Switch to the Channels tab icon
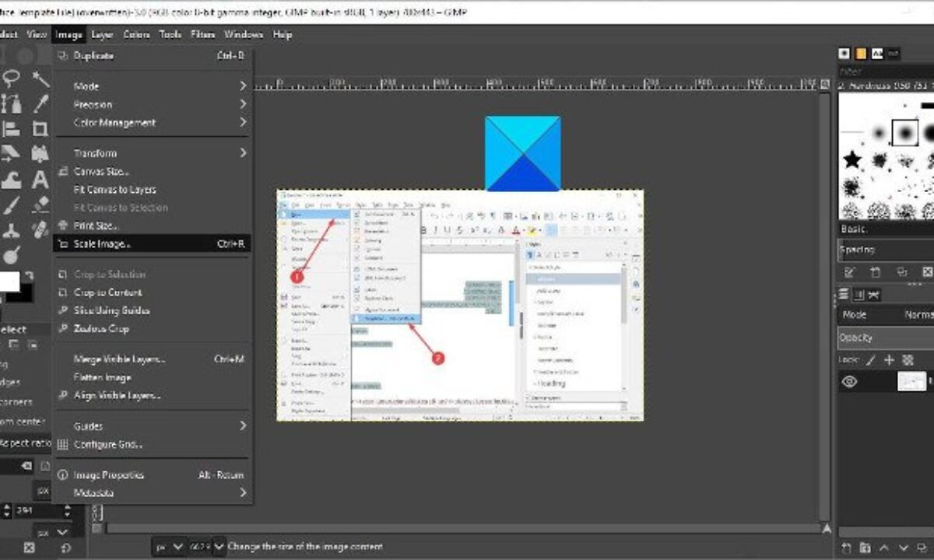Image resolution: width=934 pixels, height=560 pixels. (859, 294)
